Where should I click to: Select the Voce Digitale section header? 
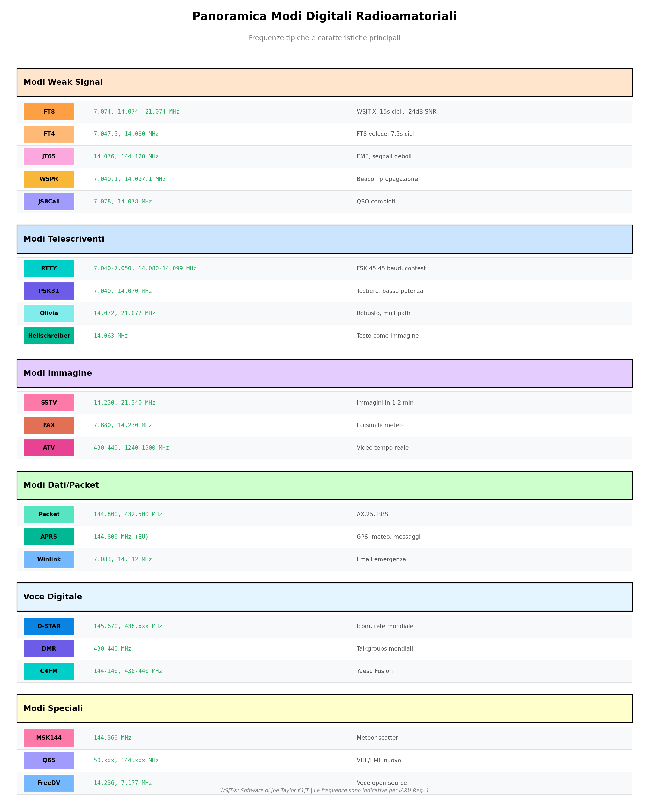(x=324, y=597)
